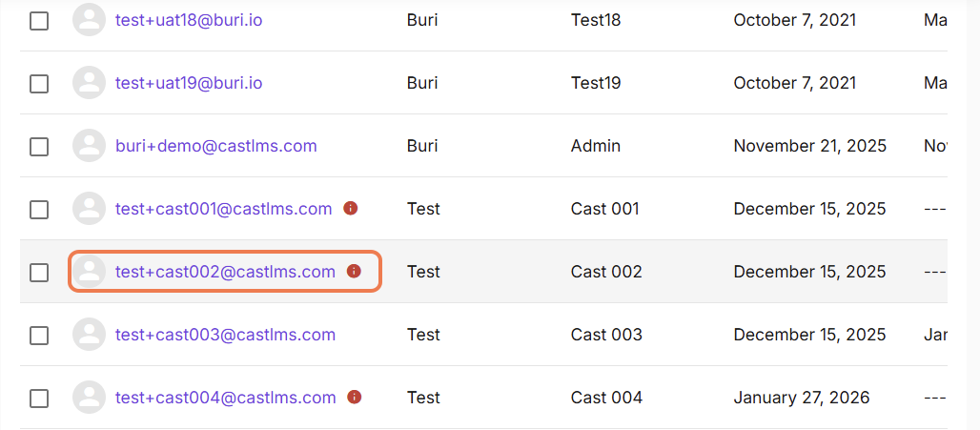Click the avatar icon for test+uat19@buri.io

click(89, 83)
